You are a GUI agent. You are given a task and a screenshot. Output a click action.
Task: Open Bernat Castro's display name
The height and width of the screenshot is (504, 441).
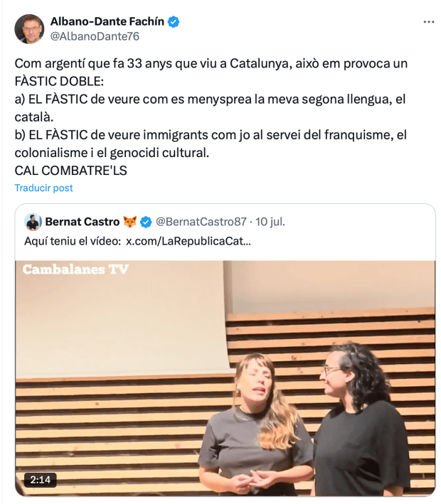pyautogui.click(x=83, y=222)
